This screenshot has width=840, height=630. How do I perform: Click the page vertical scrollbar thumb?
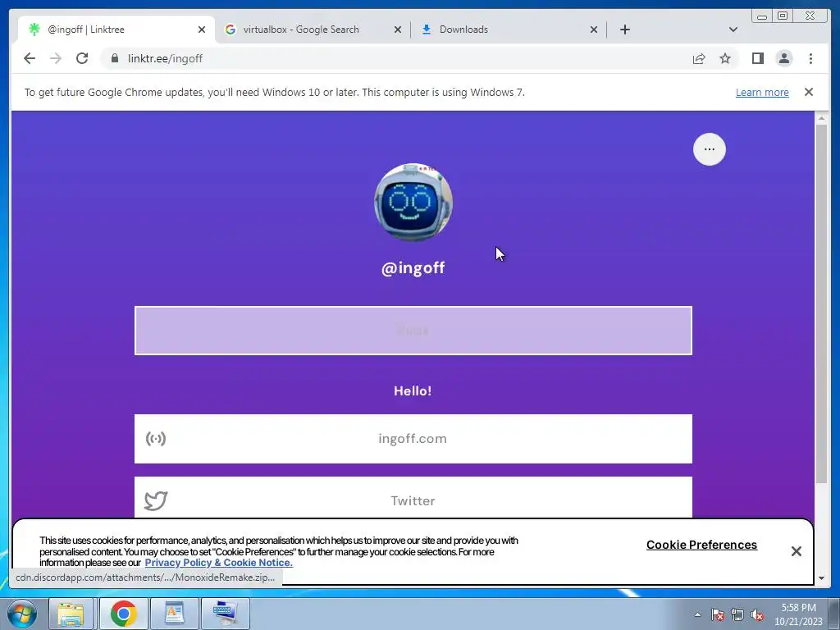pyautogui.click(x=820, y=304)
